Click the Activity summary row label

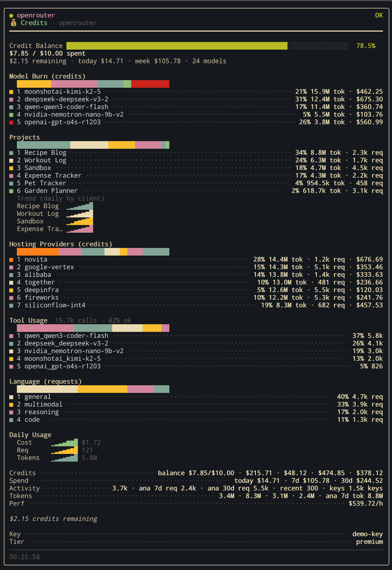(x=24, y=488)
